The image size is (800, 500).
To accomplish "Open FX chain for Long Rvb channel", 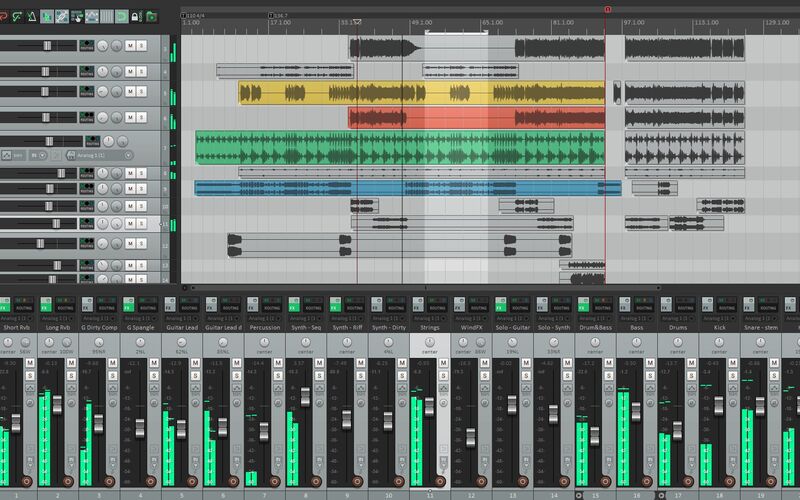I will (46, 305).
